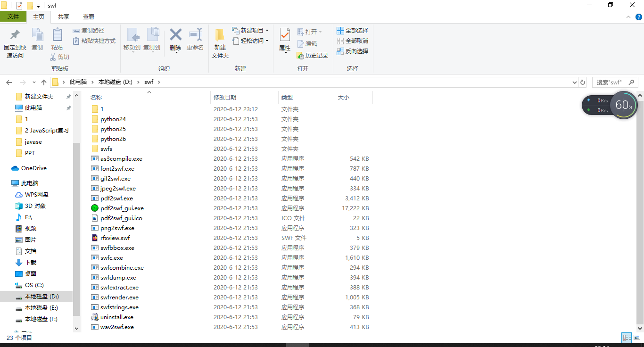Select the swfs folder
644x347 pixels.
106,149
